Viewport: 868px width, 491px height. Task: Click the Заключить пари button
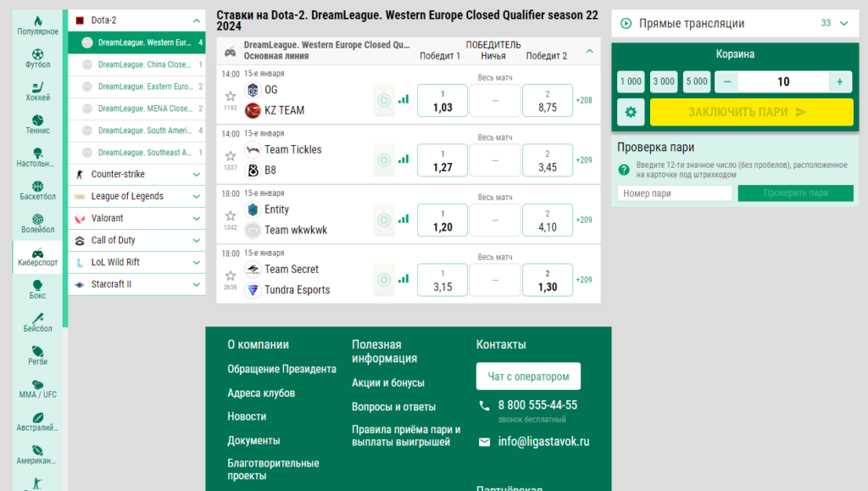click(752, 113)
